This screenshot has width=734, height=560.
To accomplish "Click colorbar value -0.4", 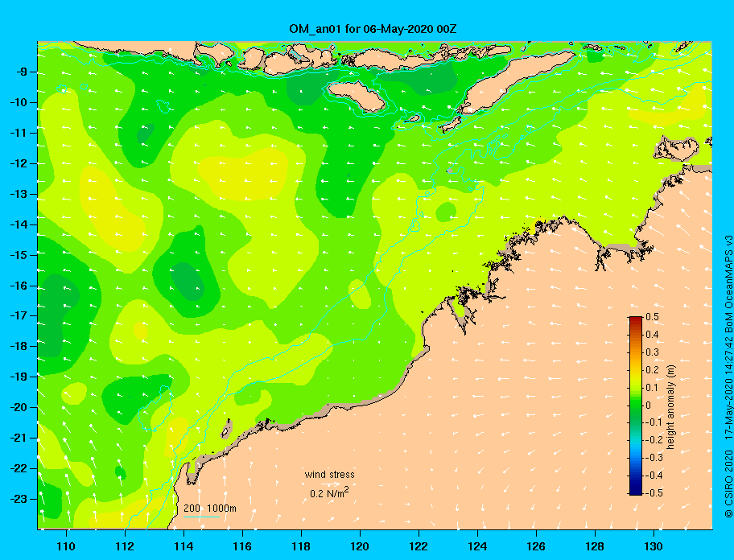I will [654, 476].
